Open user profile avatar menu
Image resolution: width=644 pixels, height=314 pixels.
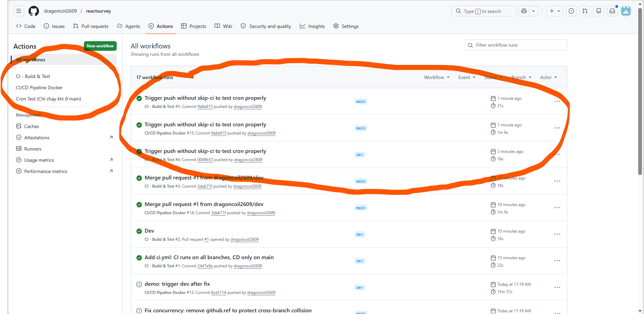click(x=626, y=11)
